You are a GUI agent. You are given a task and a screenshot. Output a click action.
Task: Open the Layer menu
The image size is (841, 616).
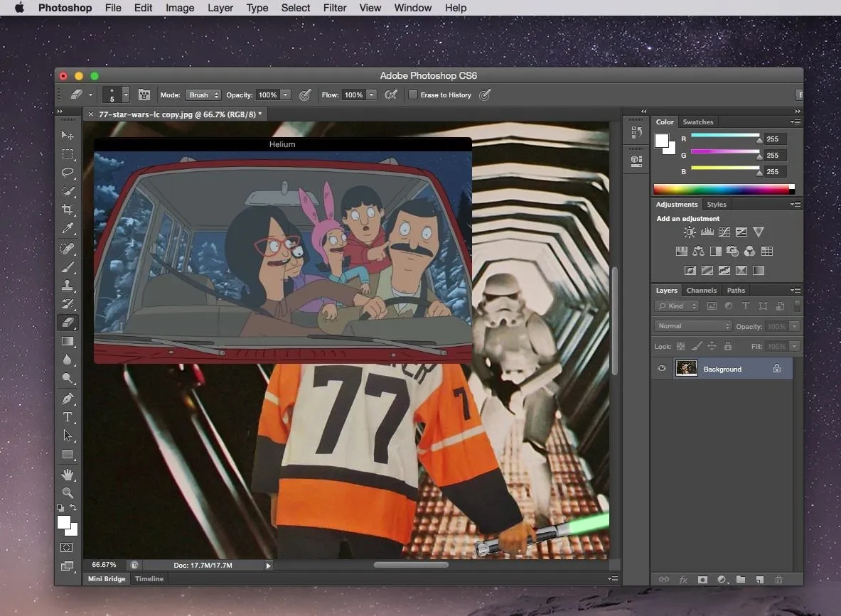(220, 8)
